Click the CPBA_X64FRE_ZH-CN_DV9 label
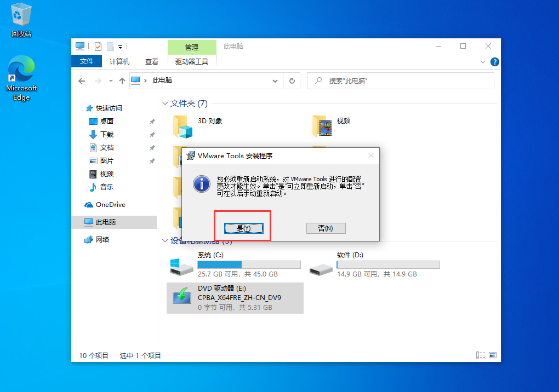 [x=239, y=298]
